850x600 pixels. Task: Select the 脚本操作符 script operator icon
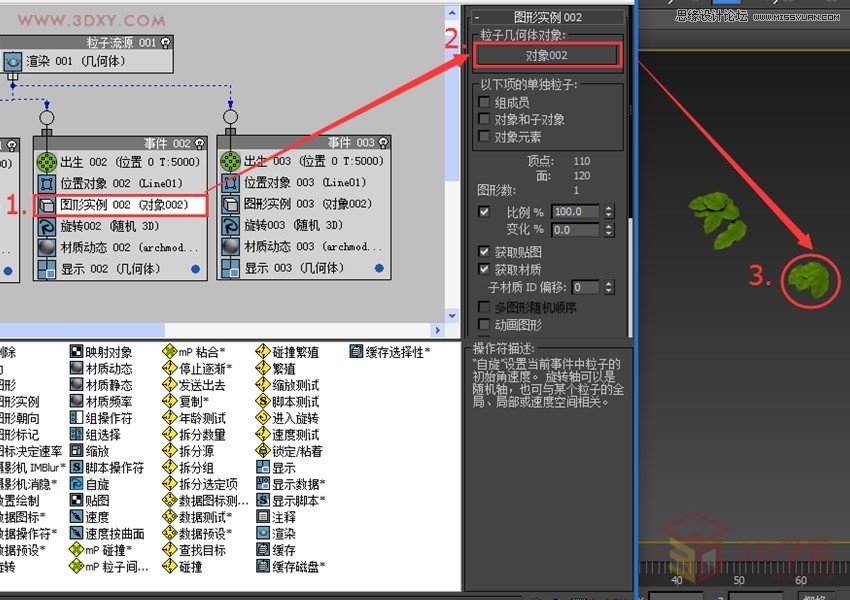point(77,468)
